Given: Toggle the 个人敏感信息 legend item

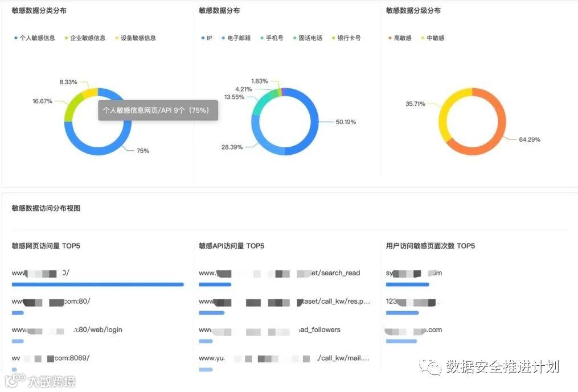Looking at the screenshot, I should (34, 38).
